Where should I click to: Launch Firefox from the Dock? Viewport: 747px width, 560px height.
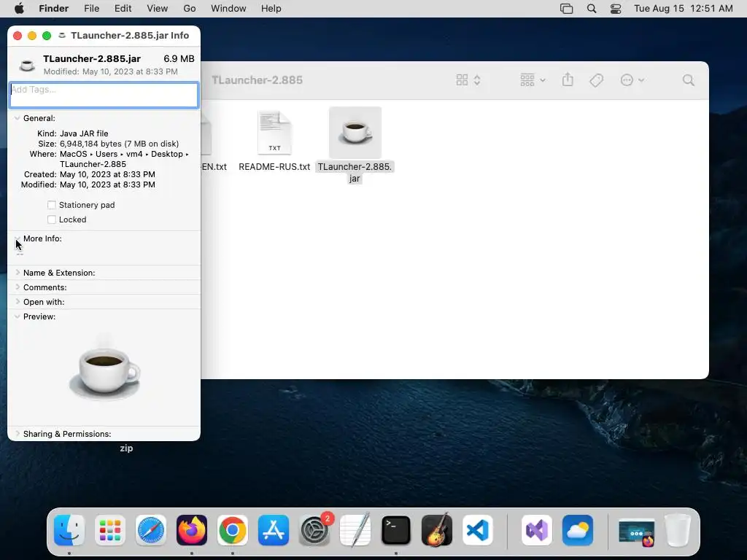coord(192,530)
